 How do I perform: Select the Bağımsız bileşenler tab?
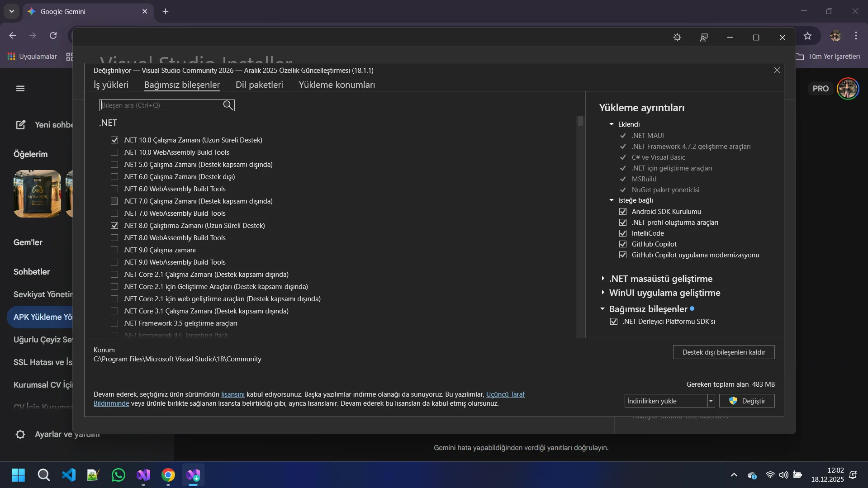(182, 85)
